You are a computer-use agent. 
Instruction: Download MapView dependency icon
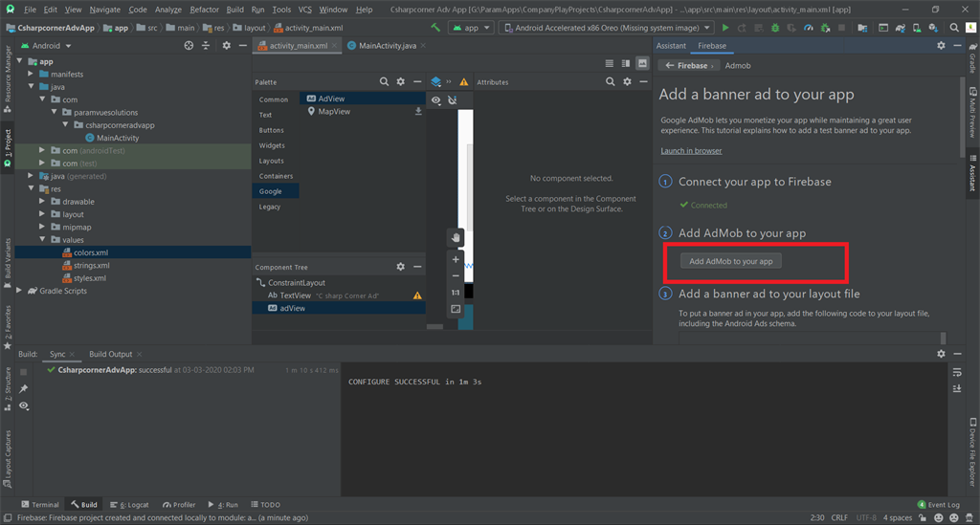(x=418, y=111)
